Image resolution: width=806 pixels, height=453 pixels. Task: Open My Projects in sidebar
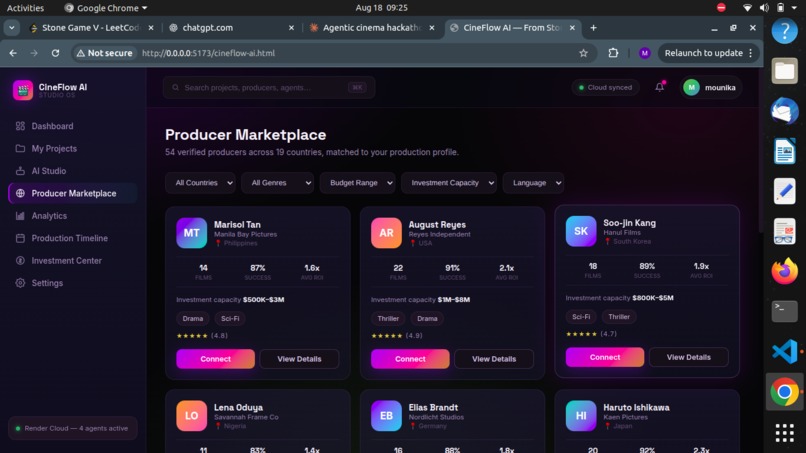click(x=72, y=149)
